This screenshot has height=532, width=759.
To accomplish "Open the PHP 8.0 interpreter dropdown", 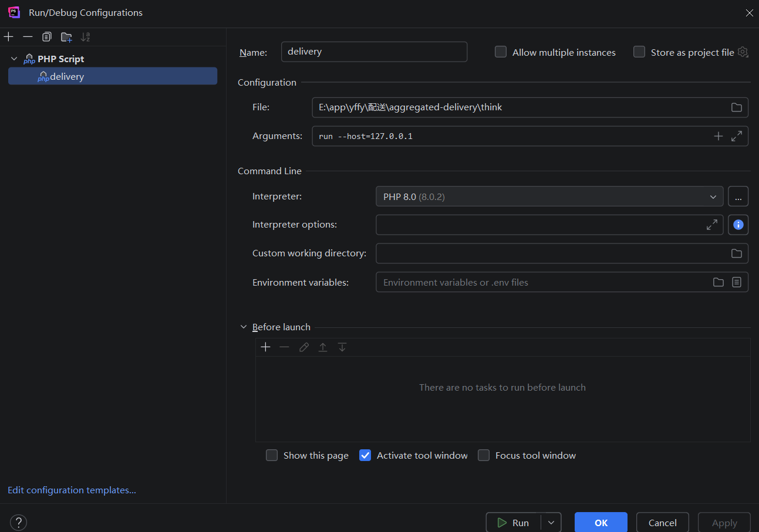I will (x=549, y=196).
